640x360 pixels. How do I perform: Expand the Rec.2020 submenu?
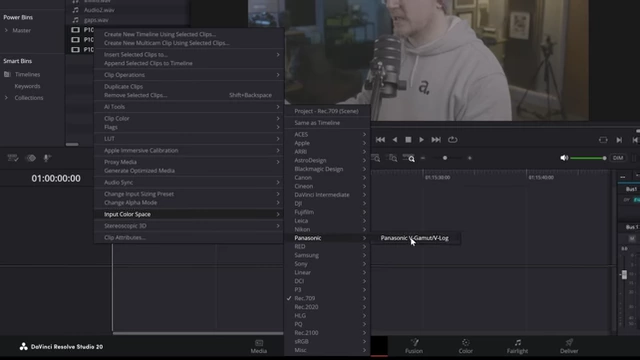pos(328,307)
